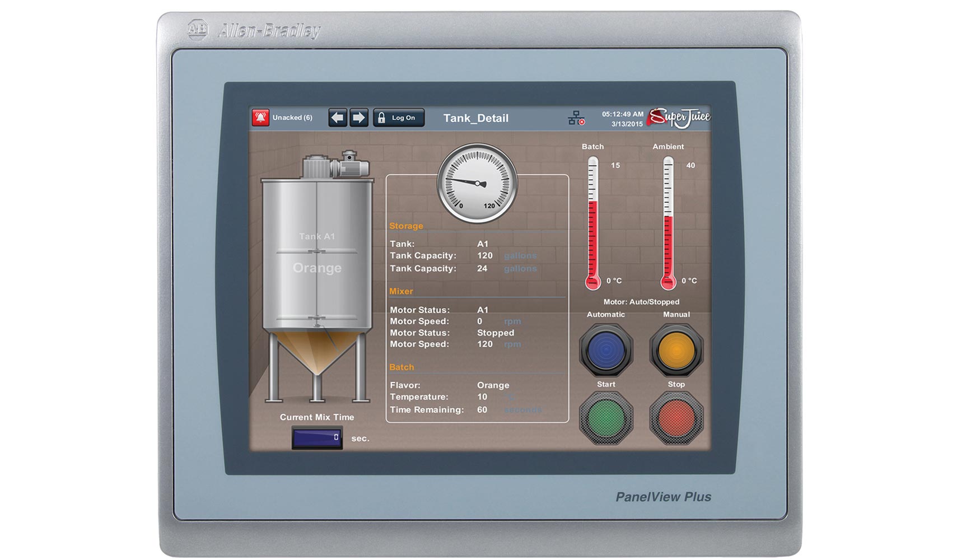Go to previous screen with left arrow
Screen dimensions: 980x560
click(x=337, y=118)
